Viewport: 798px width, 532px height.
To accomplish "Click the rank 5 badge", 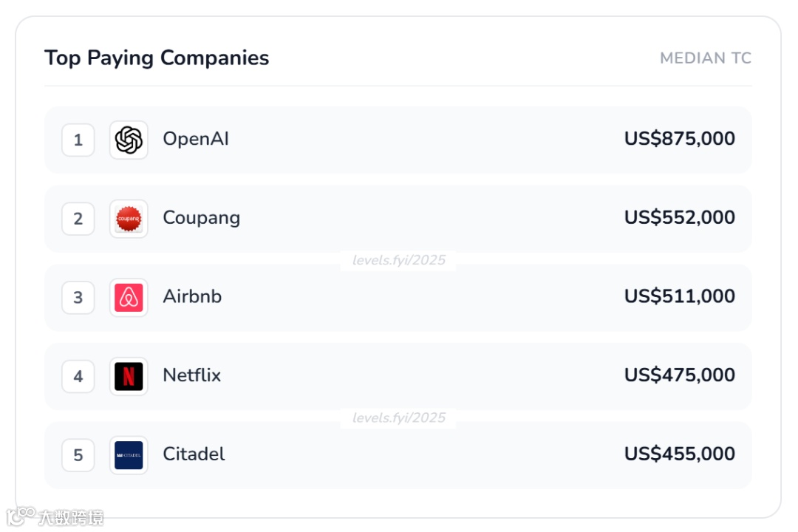I will coord(78,455).
